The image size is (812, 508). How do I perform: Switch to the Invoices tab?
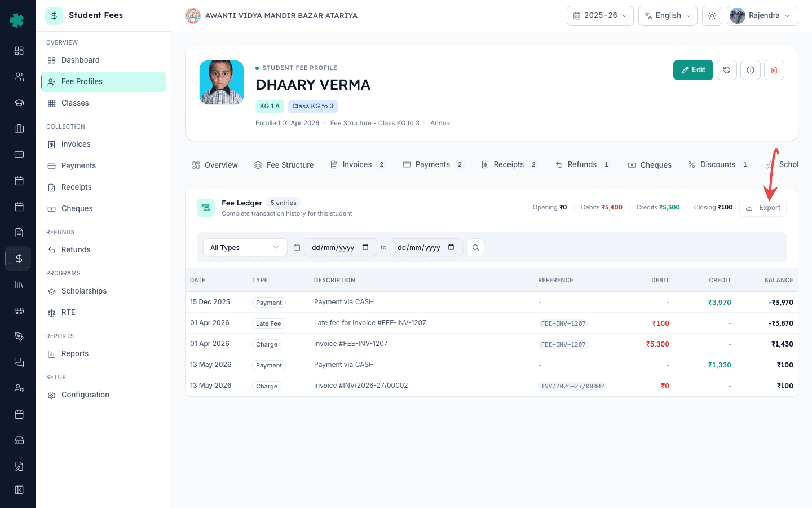(358, 165)
